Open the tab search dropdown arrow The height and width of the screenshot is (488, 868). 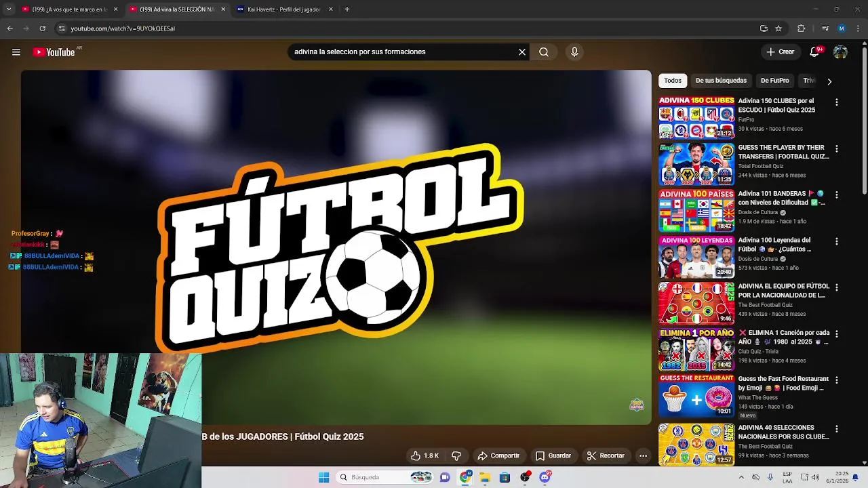click(8, 9)
